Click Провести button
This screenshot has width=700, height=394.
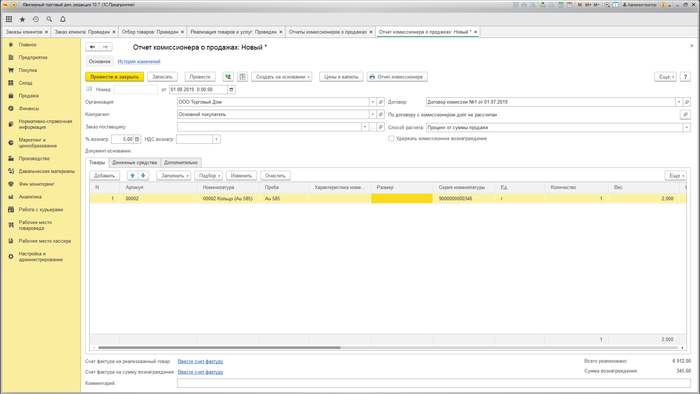click(200, 77)
